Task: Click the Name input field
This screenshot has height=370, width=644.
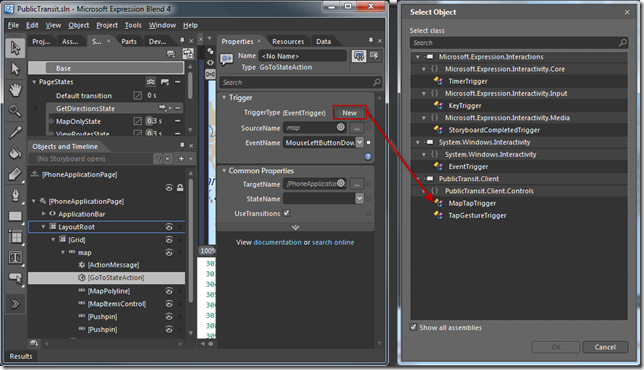Action: 303,56
